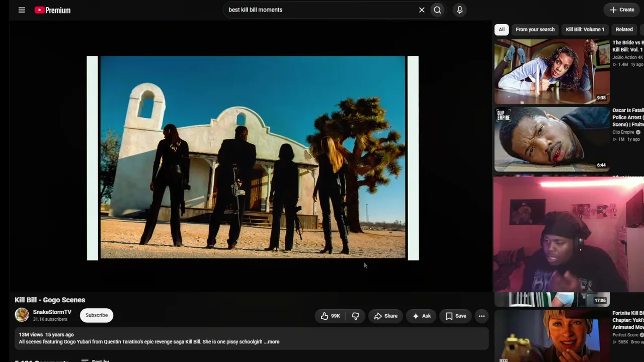Screen dimensions: 644x362
Task: Go to YouTube Premium home logo
Action: [x=52, y=10]
